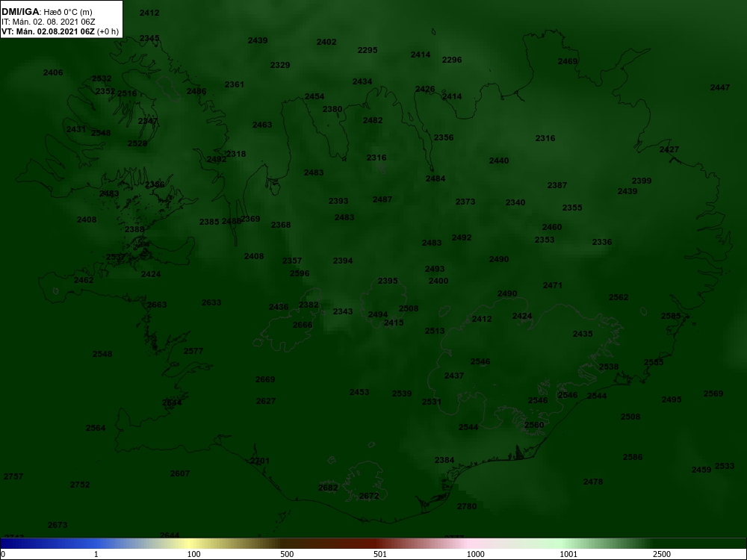Click the 2361 value on the map
Image resolution: width=747 pixels, height=560 pixels.
[x=235, y=84]
